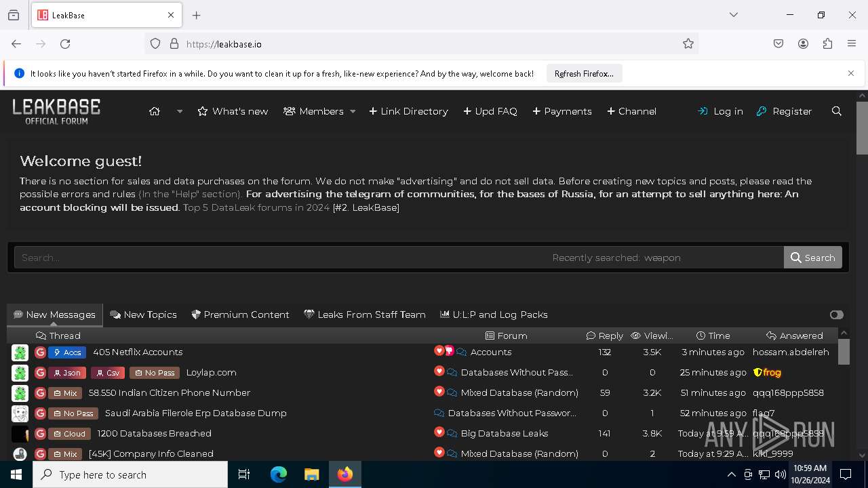This screenshot has width=868, height=488.
Task: List all tabs dropdown arrow
Action: click(x=734, y=15)
